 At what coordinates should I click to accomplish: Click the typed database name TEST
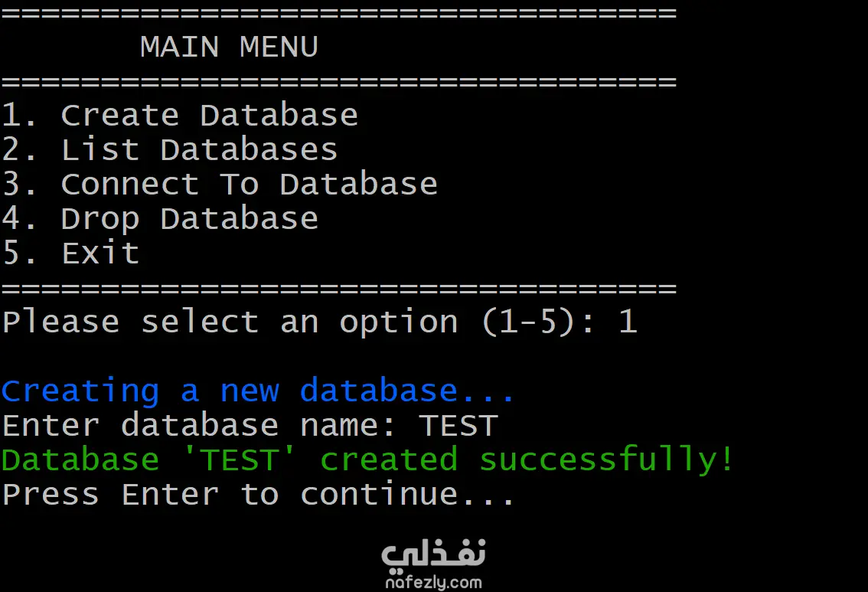[x=459, y=426]
